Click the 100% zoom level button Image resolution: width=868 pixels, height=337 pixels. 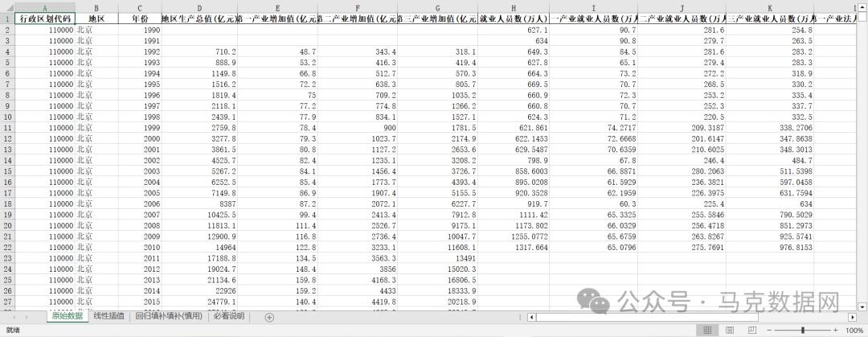[854, 331]
